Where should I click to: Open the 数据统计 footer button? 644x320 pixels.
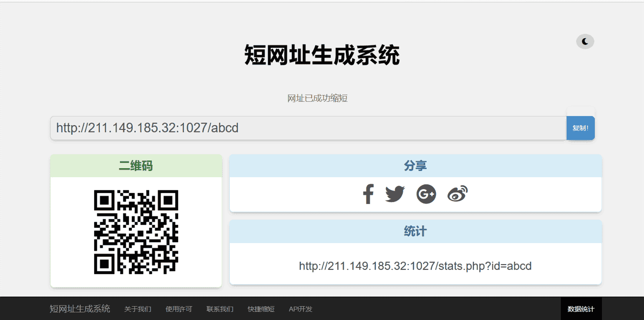point(581,309)
